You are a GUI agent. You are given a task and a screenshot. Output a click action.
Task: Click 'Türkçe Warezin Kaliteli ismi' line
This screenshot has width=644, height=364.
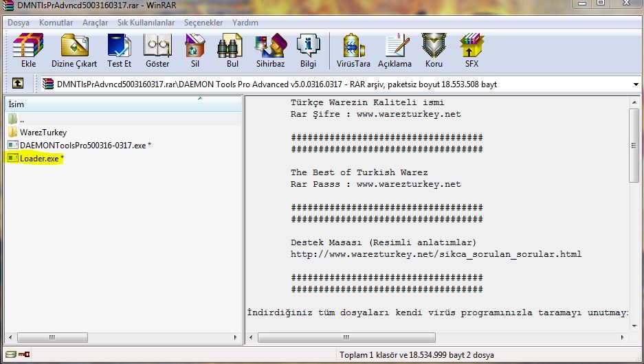click(367, 102)
